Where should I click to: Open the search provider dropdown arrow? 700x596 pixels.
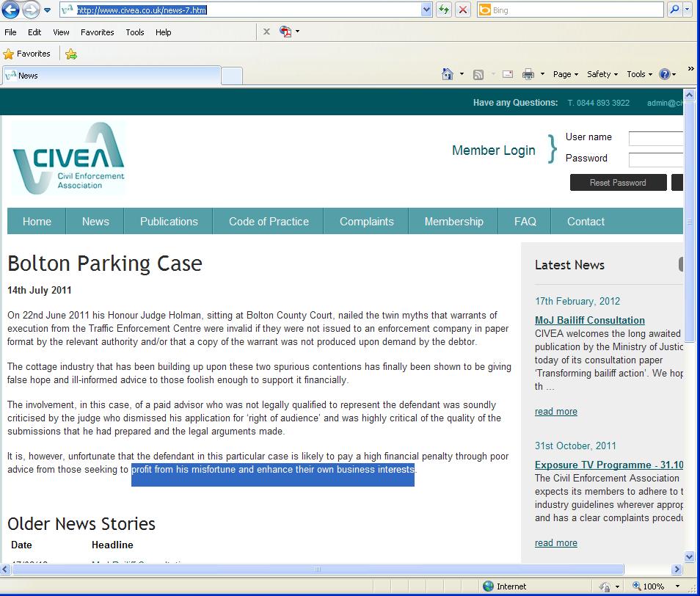687,10
